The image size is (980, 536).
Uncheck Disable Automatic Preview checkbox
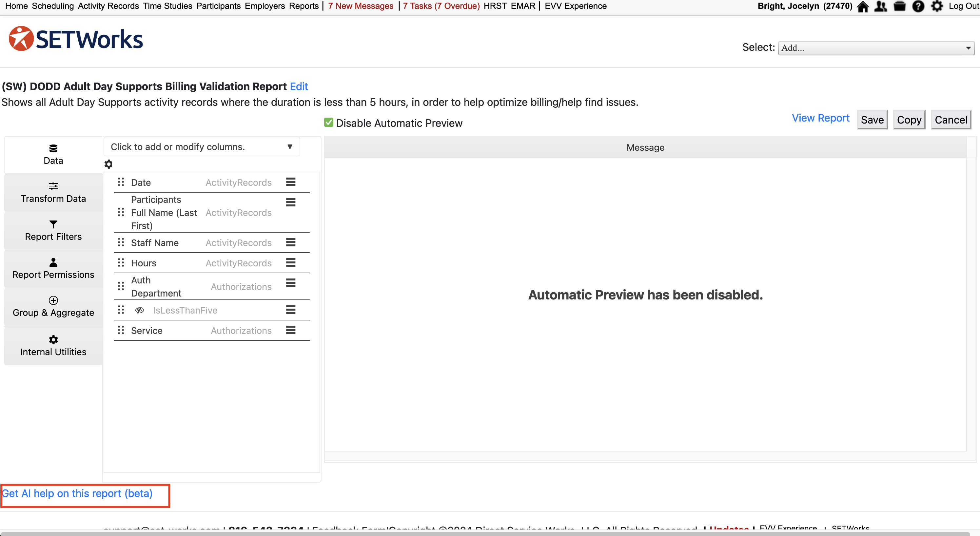pyautogui.click(x=329, y=123)
